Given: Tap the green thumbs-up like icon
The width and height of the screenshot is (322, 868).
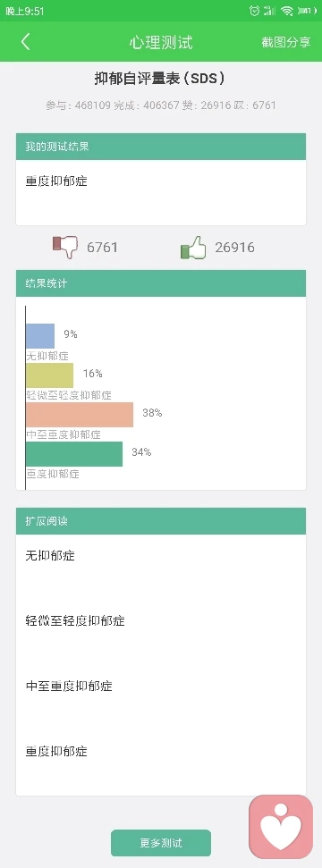Looking at the screenshot, I should (x=193, y=247).
